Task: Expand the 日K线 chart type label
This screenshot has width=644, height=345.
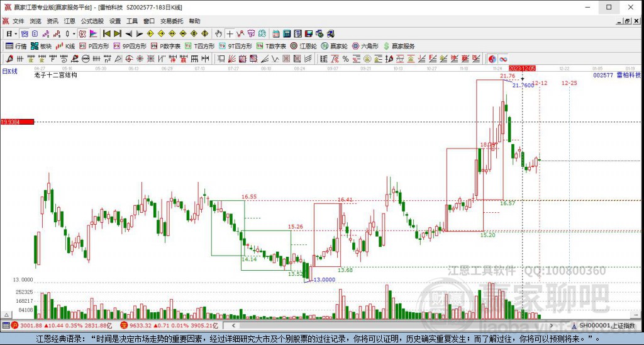Action: click(10, 71)
